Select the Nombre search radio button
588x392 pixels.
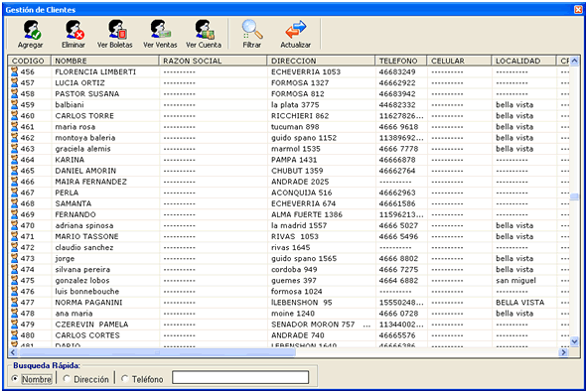point(15,378)
